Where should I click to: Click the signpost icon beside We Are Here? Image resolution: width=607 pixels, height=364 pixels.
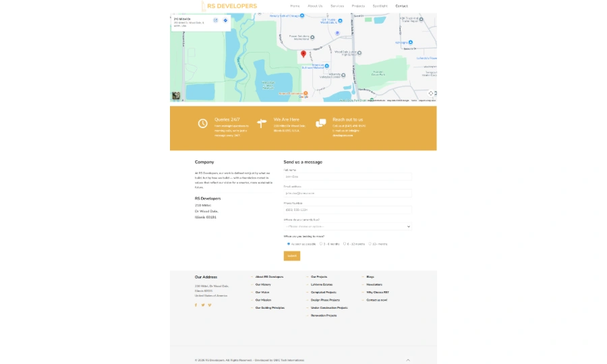pos(262,123)
